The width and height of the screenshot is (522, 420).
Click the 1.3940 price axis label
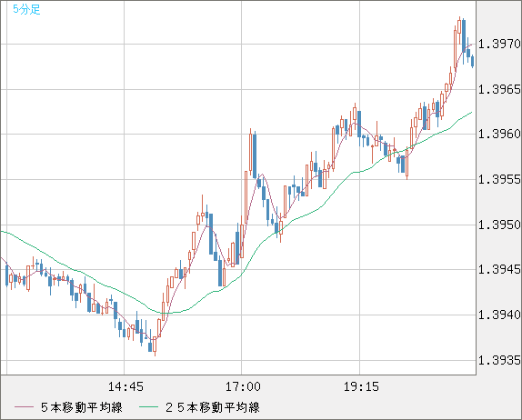(x=499, y=315)
